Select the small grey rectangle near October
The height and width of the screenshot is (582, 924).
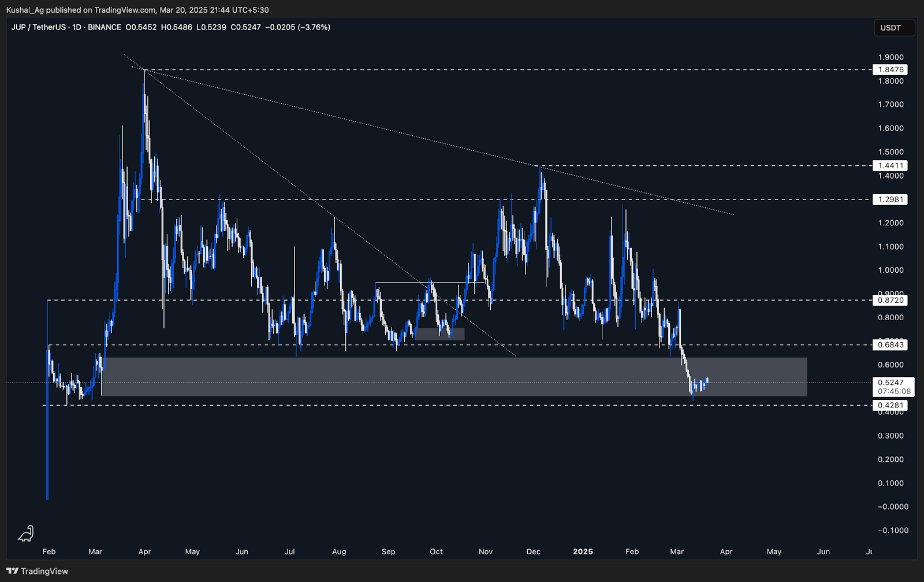[439, 334]
